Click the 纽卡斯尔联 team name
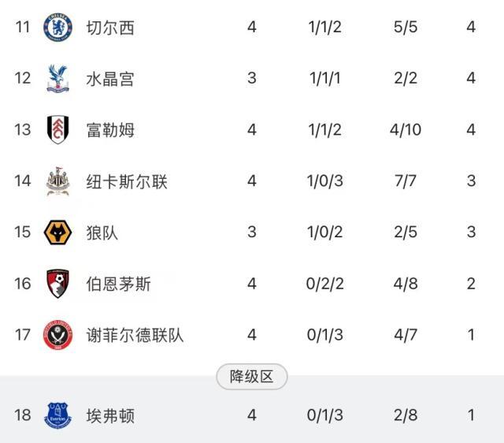This screenshot has height=443, width=504. 127,181
